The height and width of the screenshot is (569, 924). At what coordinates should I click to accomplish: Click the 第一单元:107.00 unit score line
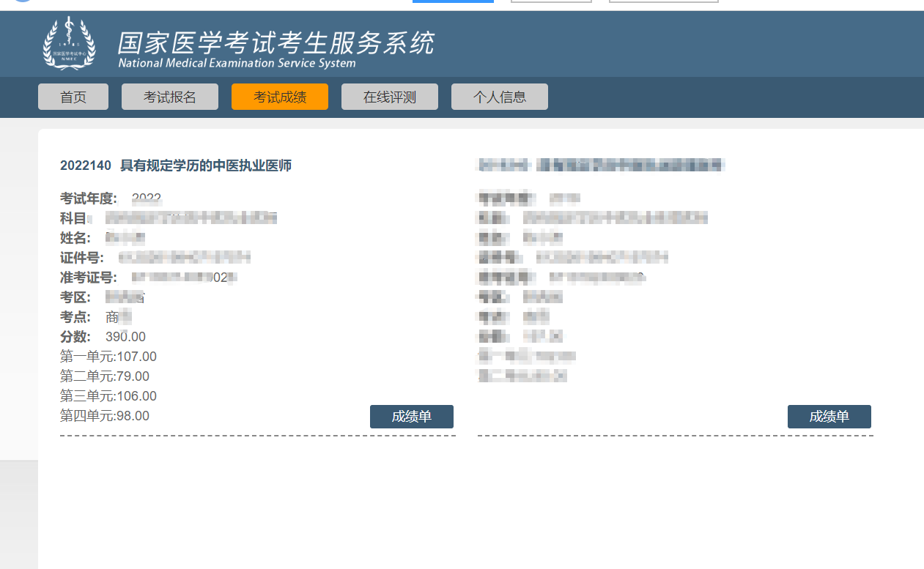pyautogui.click(x=107, y=356)
